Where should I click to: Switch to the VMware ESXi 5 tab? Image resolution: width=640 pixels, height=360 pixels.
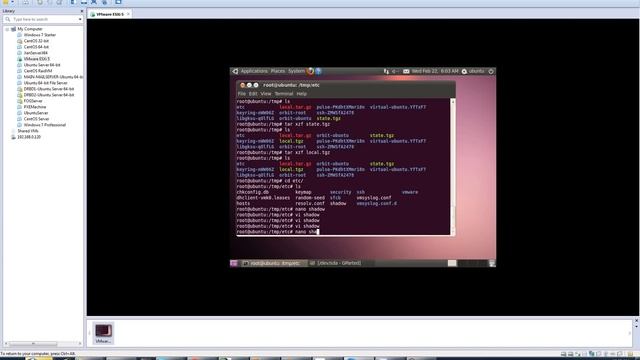click(x=109, y=14)
